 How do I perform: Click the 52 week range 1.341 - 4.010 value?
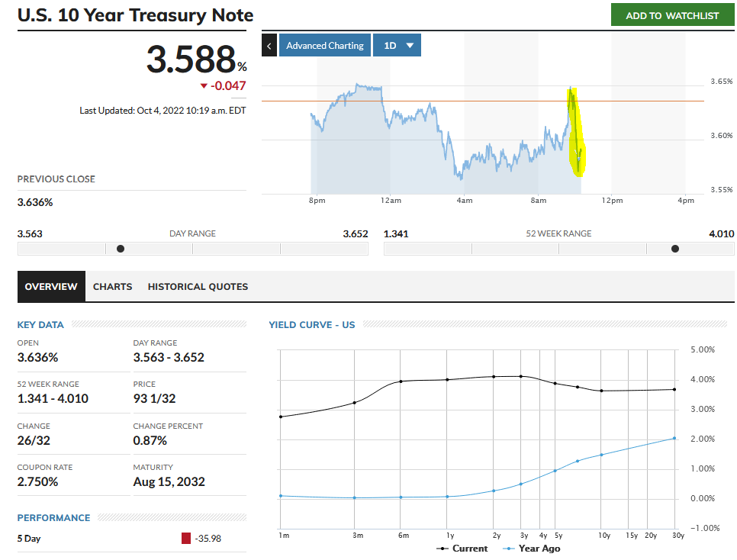click(x=53, y=399)
